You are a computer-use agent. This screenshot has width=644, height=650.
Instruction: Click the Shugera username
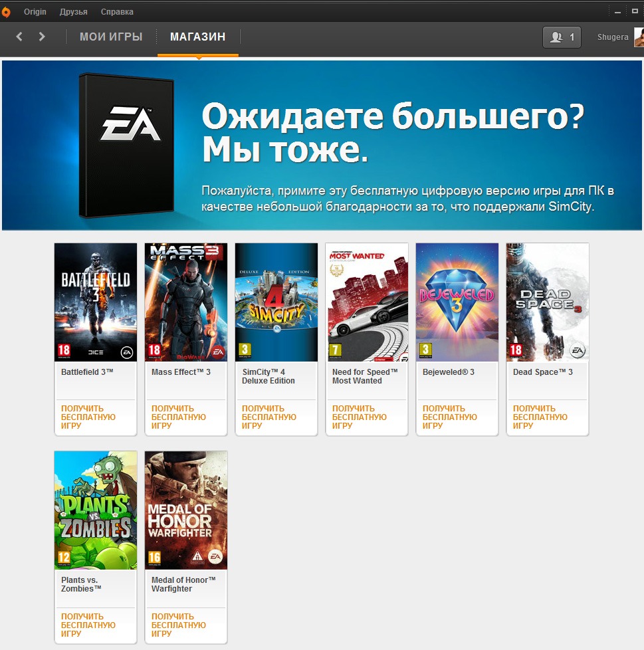point(613,37)
